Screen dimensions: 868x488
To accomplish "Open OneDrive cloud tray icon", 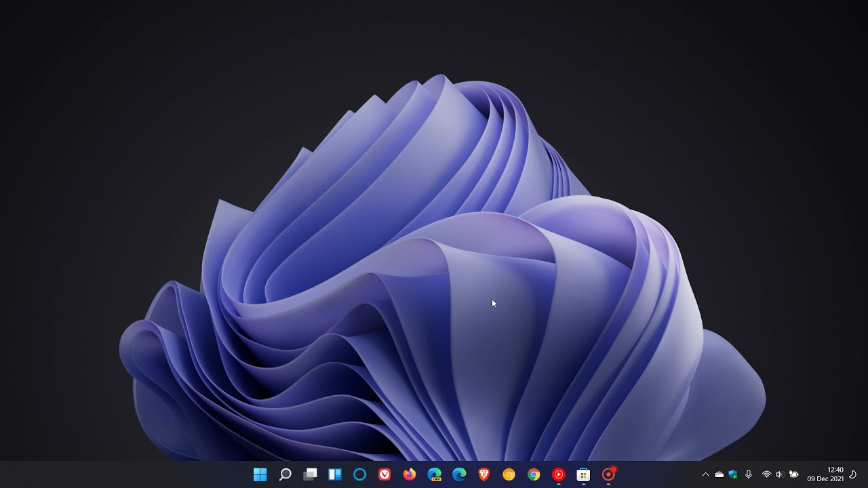I will tap(719, 474).
